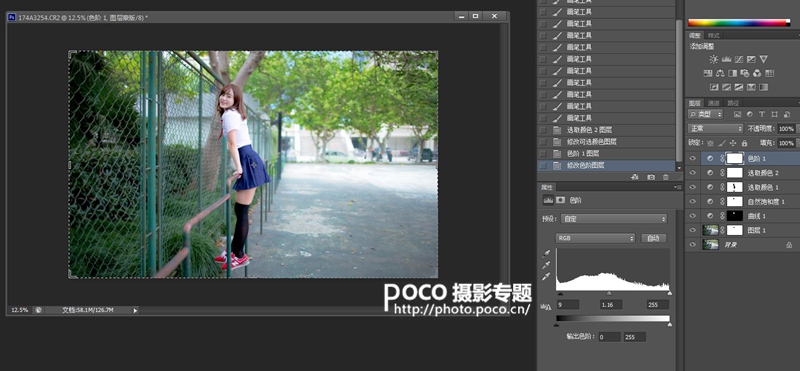
Task: Click the history panel camera snapshot icon
Action: coord(651,177)
